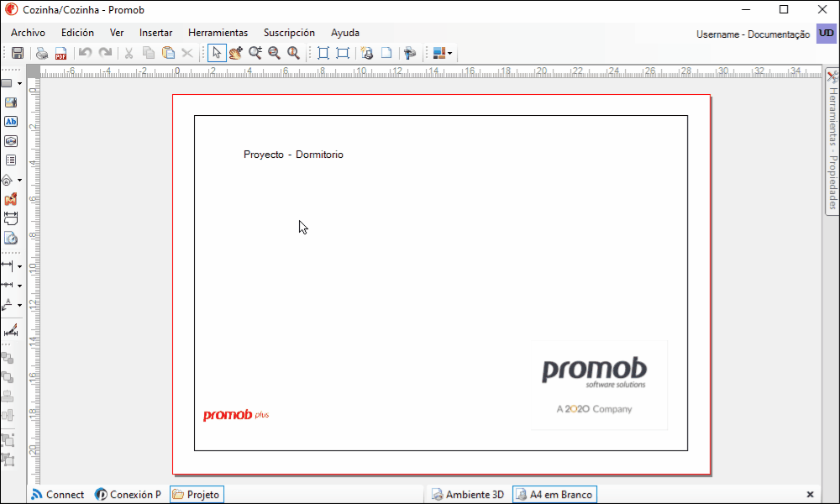Redo the last action
Image resolution: width=840 pixels, height=504 pixels.
click(x=105, y=52)
